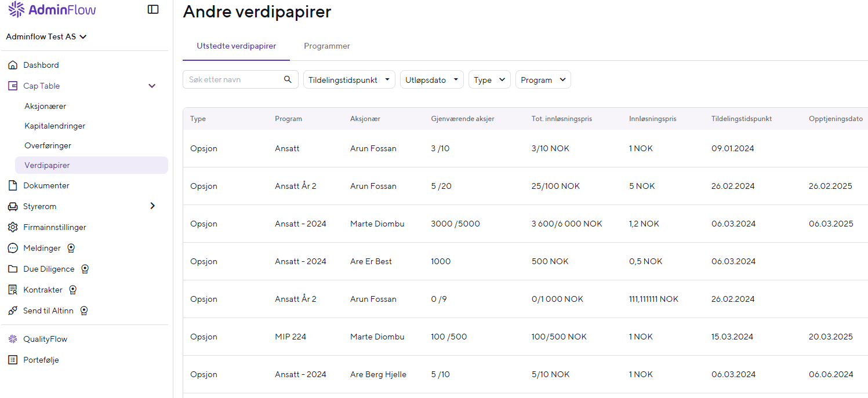The image size is (868, 398).
Task: Click the QualityFlow snowflake icon
Action: pyautogui.click(x=13, y=339)
